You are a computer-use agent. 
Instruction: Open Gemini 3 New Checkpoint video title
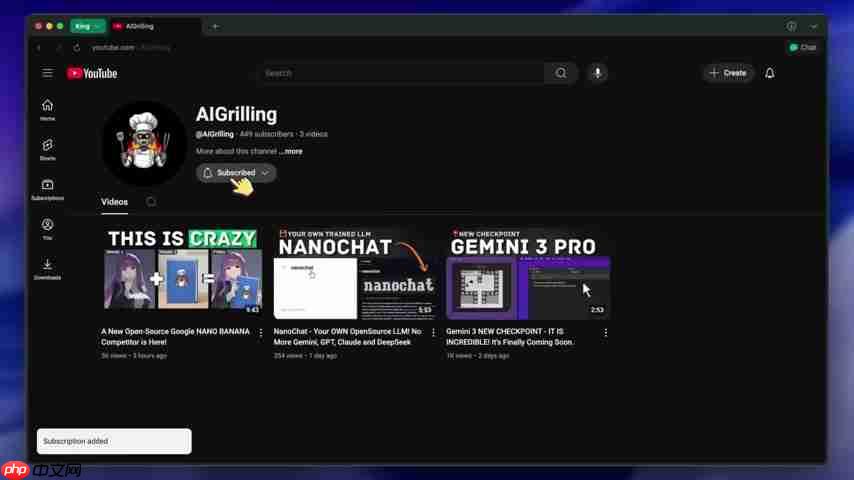(510, 337)
